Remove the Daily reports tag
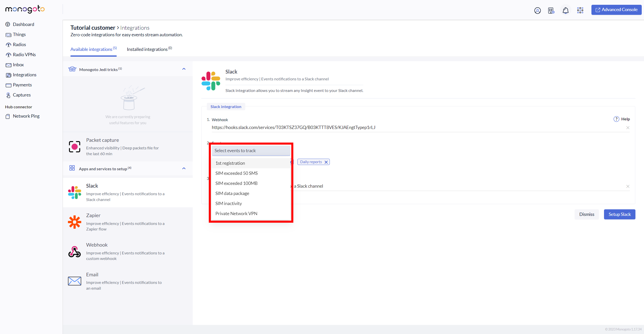 (x=326, y=162)
